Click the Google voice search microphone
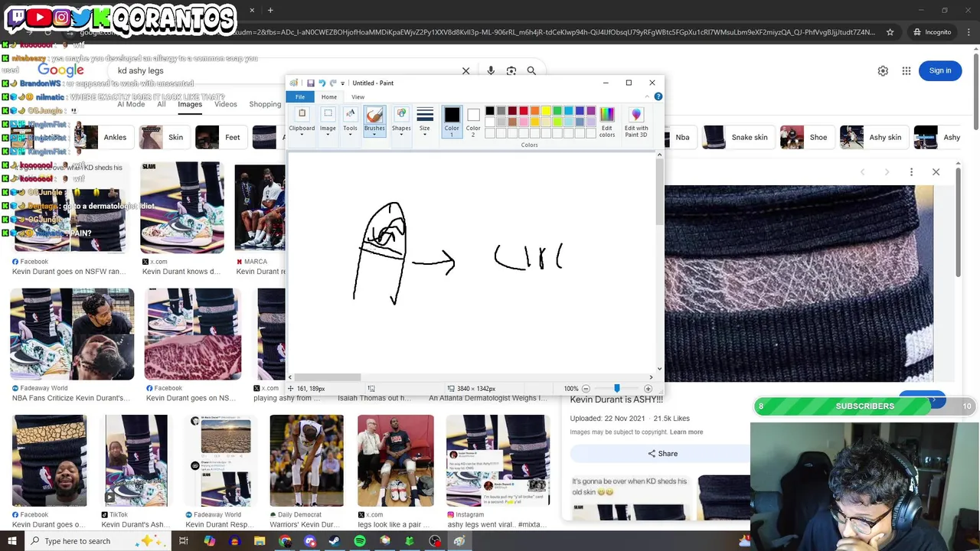This screenshot has width=980, height=551. click(x=491, y=70)
